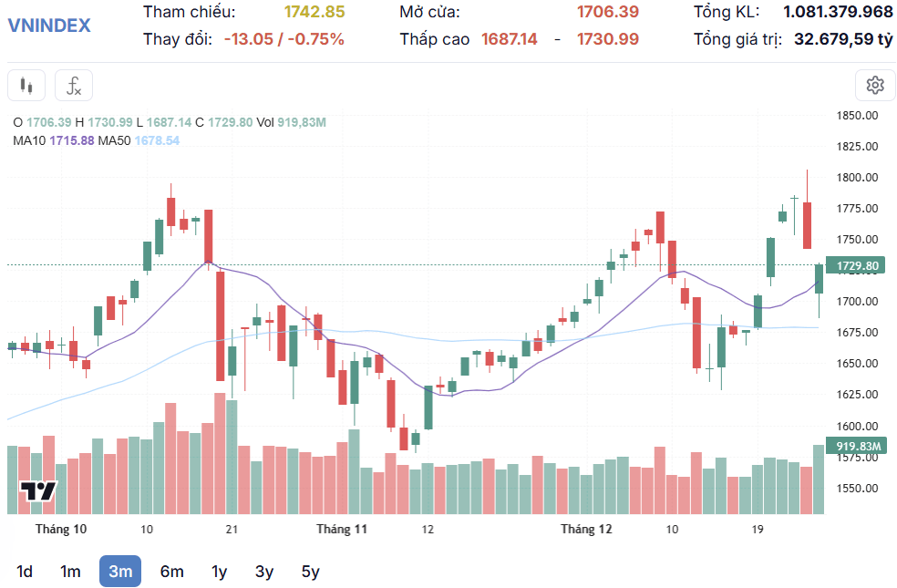This screenshot has height=588, width=897.
Task: Switch to the 6m range
Action: pos(171,571)
